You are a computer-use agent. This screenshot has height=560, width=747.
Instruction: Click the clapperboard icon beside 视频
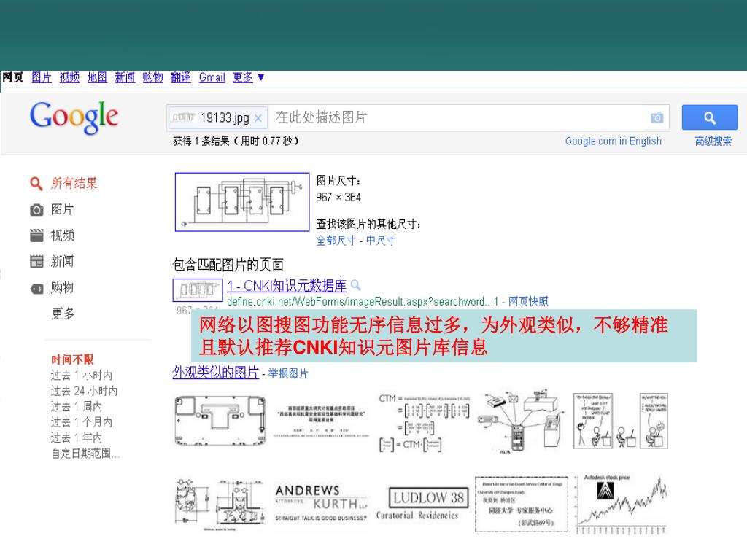pyautogui.click(x=36, y=236)
